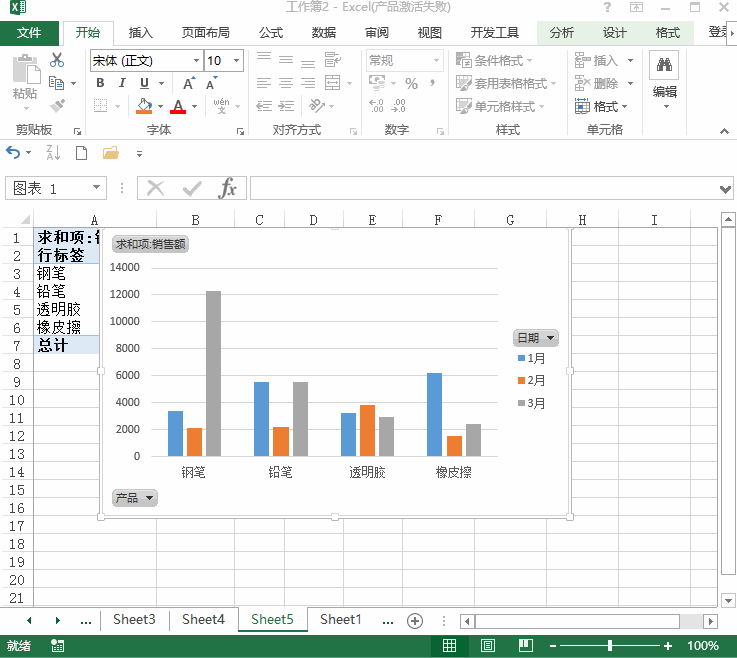The height and width of the screenshot is (658, 737).
Task: Click the orange fill color bucket
Action: click(144, 106)
